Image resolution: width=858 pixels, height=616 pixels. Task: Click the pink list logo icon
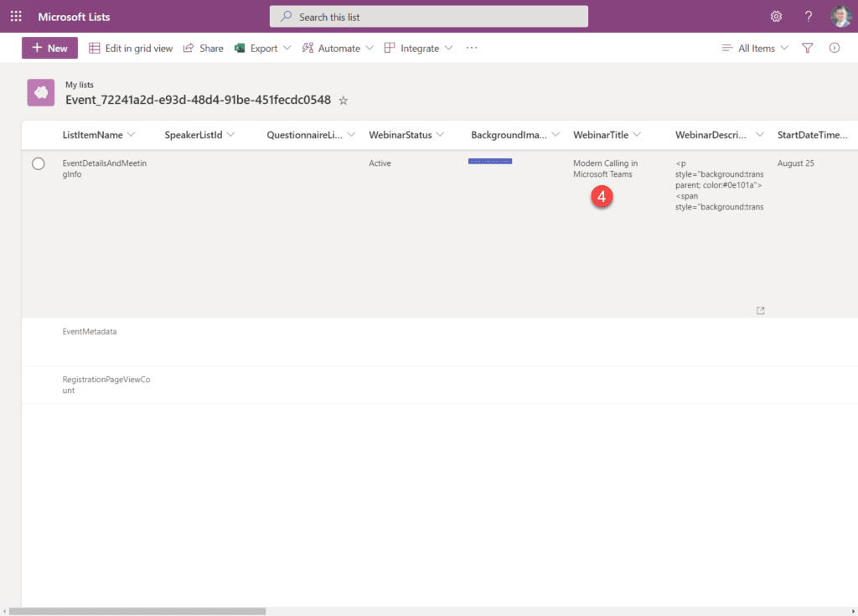pyautogui.click(x=41, y=92)
